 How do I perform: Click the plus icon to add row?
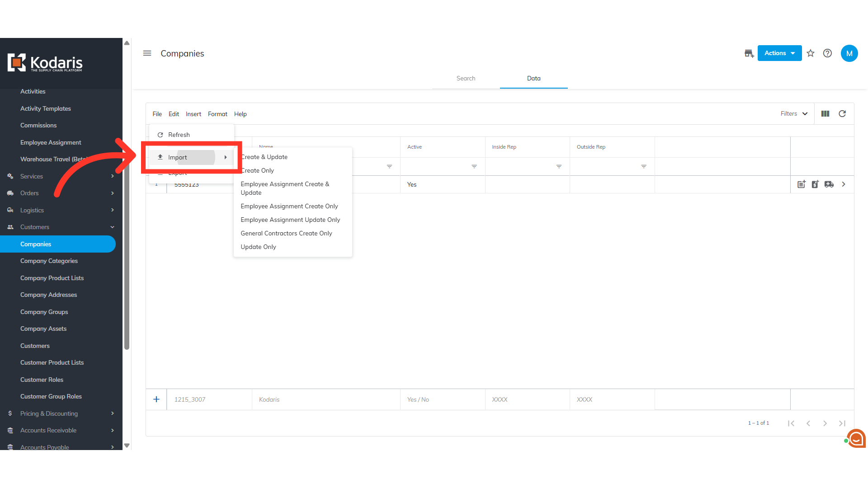[x=156, y=399]
